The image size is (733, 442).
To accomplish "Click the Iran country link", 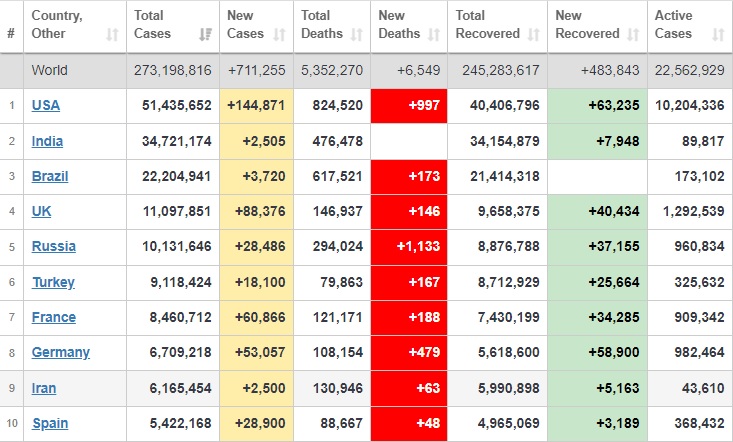I will 44,388.
